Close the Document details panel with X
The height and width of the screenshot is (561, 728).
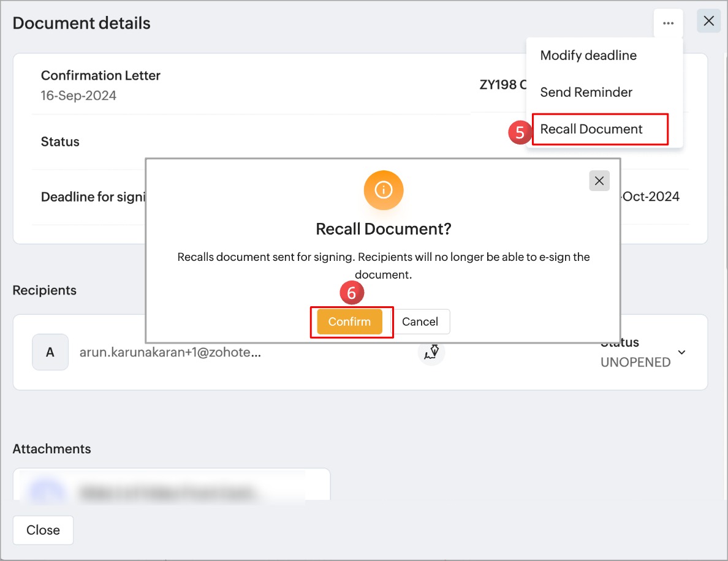pyautogui.click(x=708, y=21)
